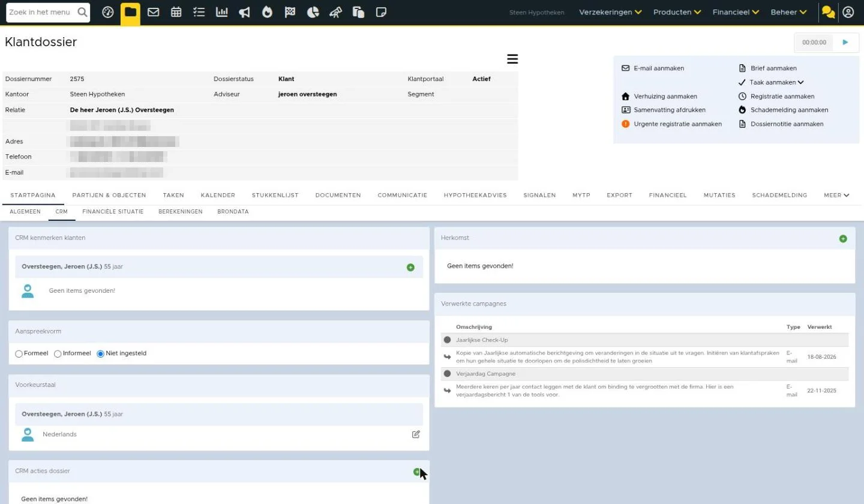This screenshot has height=504, width=864.
Task: Add a CRM actie to dossier
Action: pyautogui.click(x=417, y=472)
